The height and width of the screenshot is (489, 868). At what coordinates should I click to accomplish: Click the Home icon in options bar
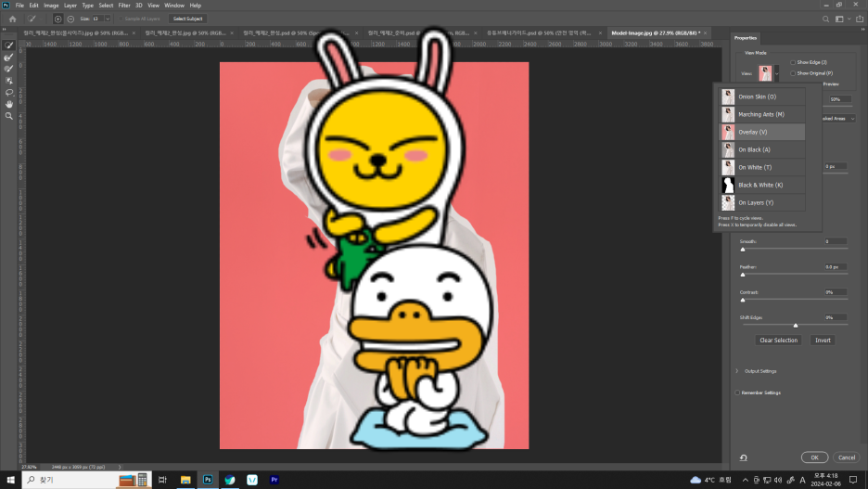point(12,19)
